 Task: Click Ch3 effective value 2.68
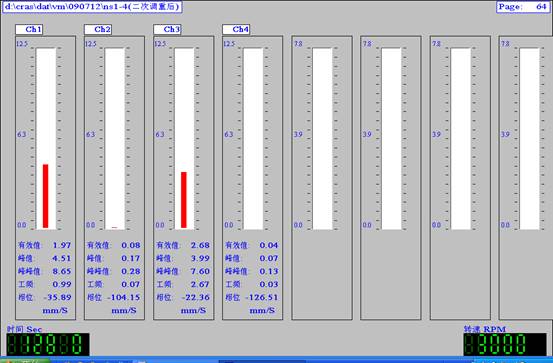(200, 245)
